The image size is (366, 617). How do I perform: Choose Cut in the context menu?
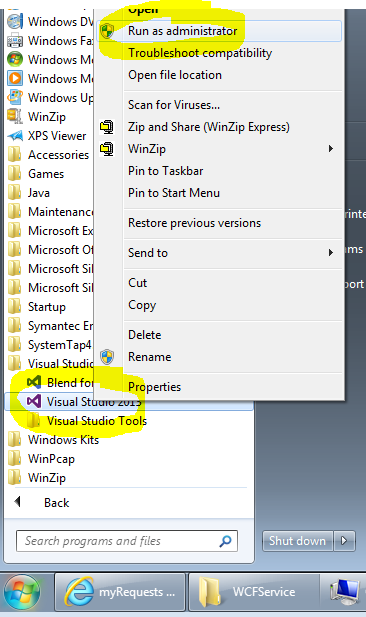pyautogui.click(x=138, y=283)
